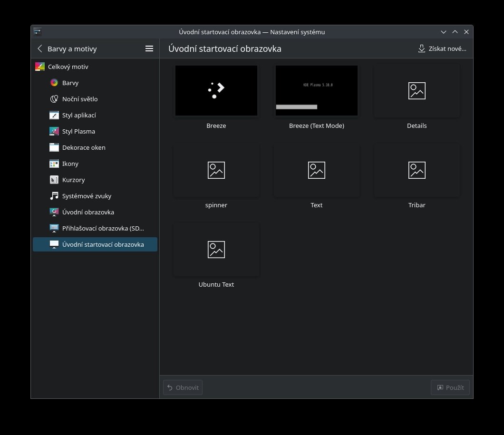This screenshot has height=435, width=504.
Task: Pick the Tribar boot theme
Action: click(x=417, y=170)
